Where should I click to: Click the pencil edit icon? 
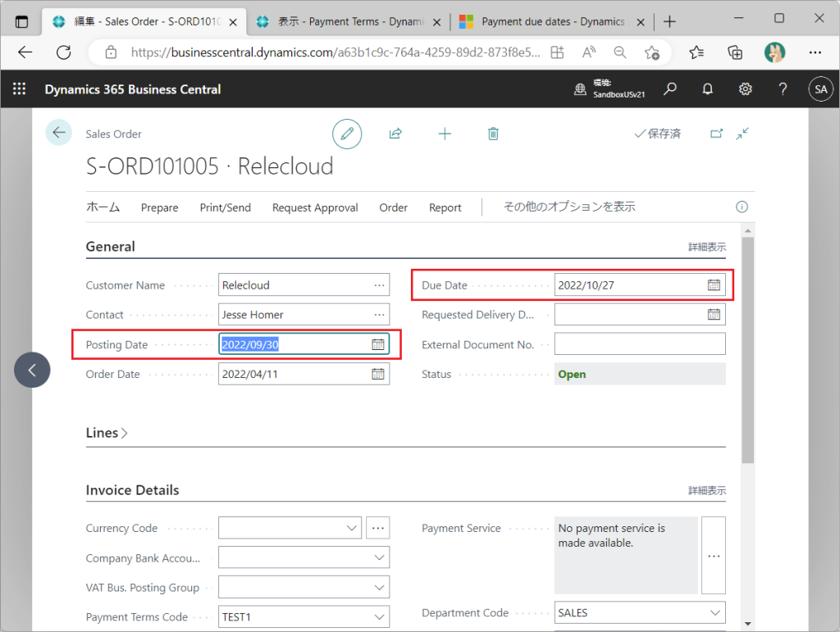pyautogui.click(x=347, y=134)
